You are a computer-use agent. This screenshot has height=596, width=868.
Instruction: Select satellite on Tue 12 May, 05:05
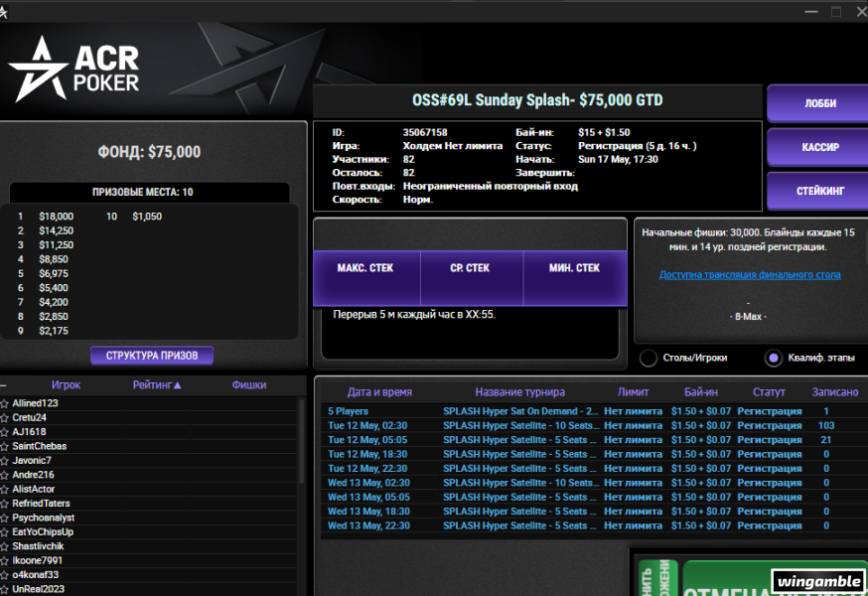click(x=592, y=440)
